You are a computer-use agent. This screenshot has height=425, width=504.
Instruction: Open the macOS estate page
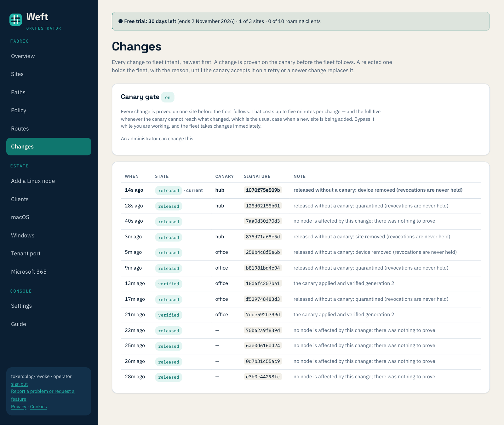pos(49,217)
